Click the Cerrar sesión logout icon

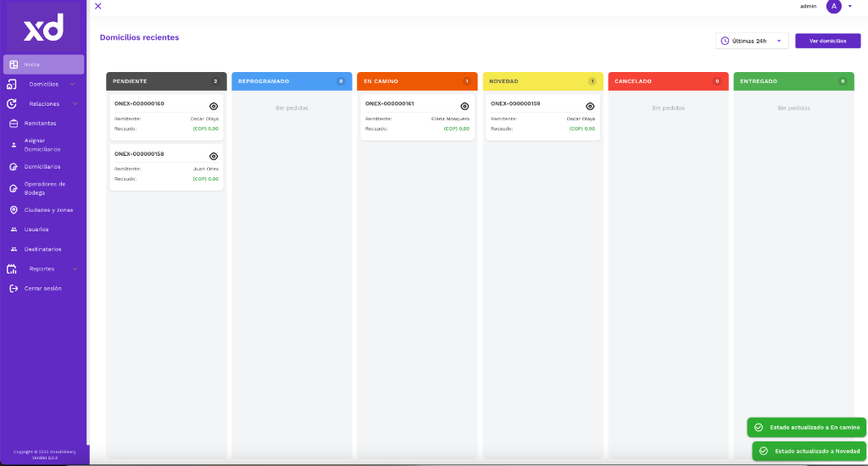click(x=14, y=289)
